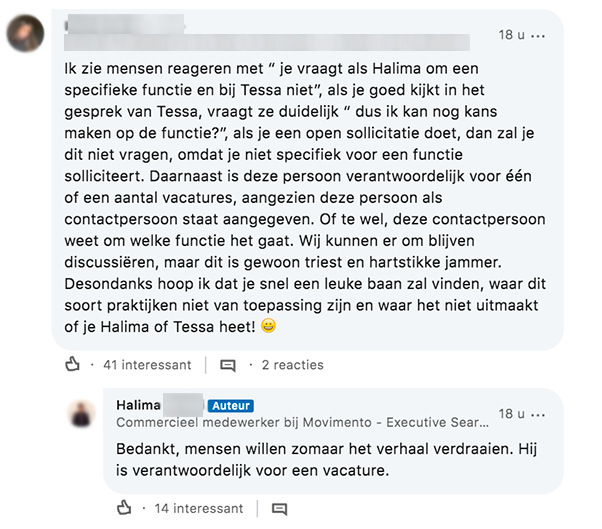Open Halima's profile via her name
Viewport: 602px width, 529px height.
pyautogui.click(x=138, y=406)
